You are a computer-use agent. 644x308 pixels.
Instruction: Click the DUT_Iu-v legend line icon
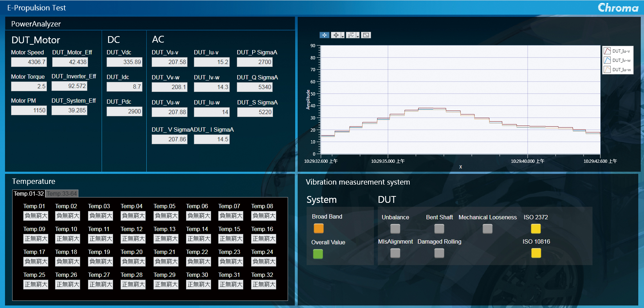(607, 51)
